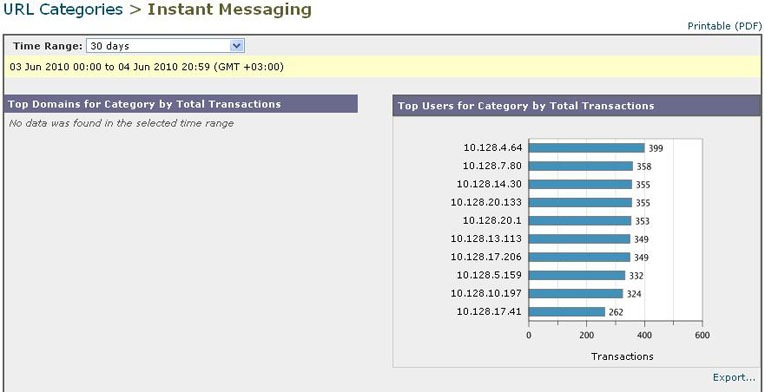Viewport: 765px width, 392px height.
Task: Go back to URL Categories breadcrumb
Action: (x=63, y=9)
